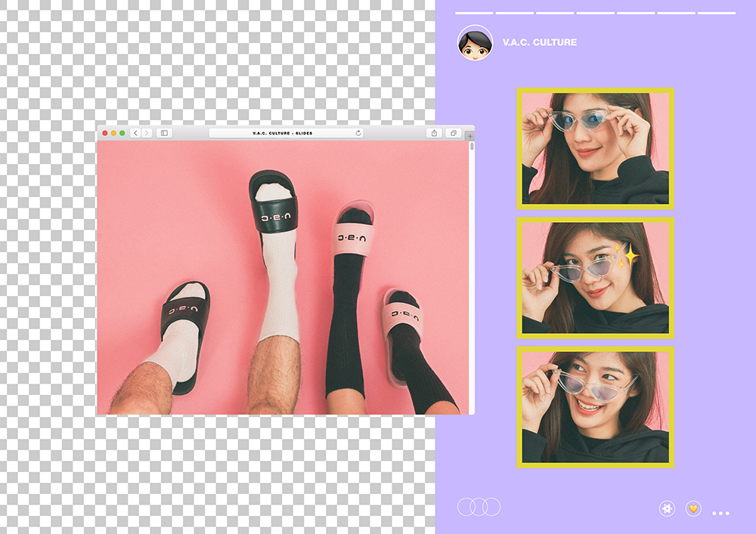Go back using the browser's back arrow
The image size is (756, 534).
click(135, 134)
